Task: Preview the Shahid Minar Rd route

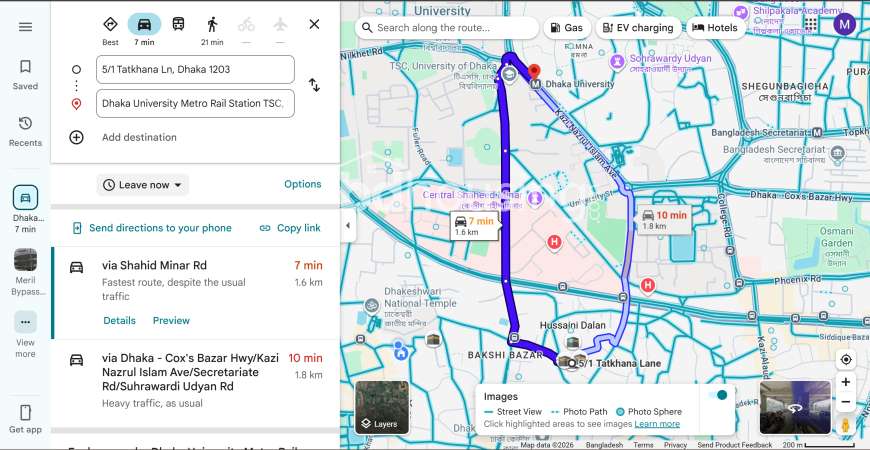Action: pos(171,321)
